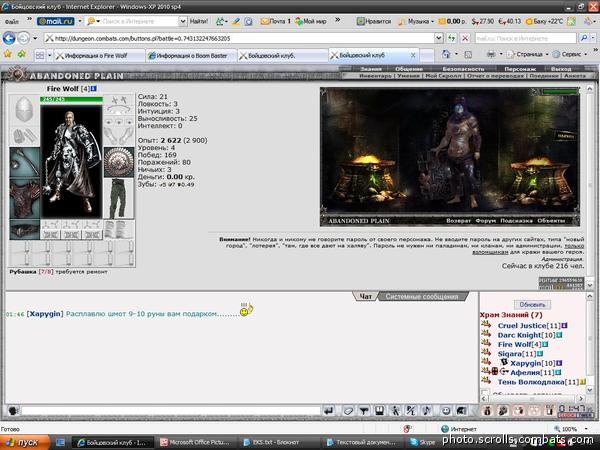Click the Найти! search button
This screenshot has width=600, height=450.
pyautogui.click(x=199, y=21)
